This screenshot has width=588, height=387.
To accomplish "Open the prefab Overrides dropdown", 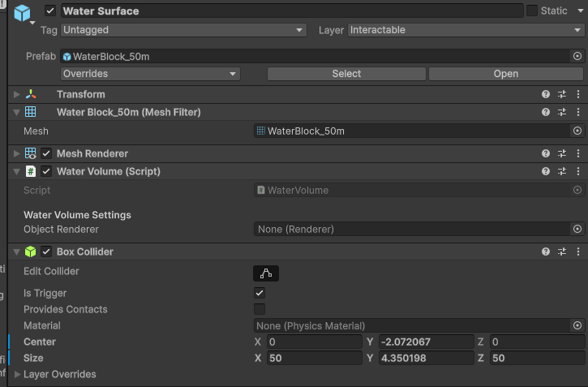I will click(x=151, y=74).
